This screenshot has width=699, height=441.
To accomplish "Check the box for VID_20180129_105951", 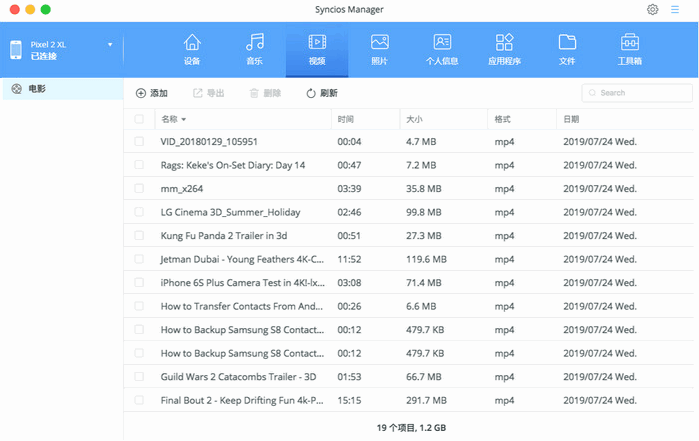I will (x=139, y=141).
